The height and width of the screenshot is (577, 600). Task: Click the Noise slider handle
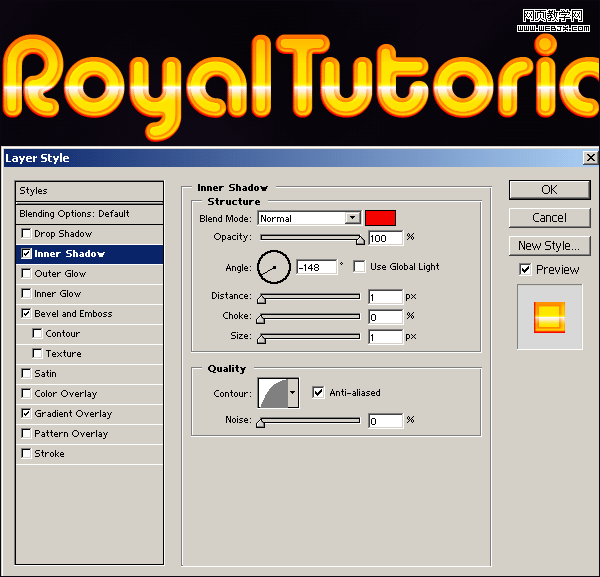point(261,423)
